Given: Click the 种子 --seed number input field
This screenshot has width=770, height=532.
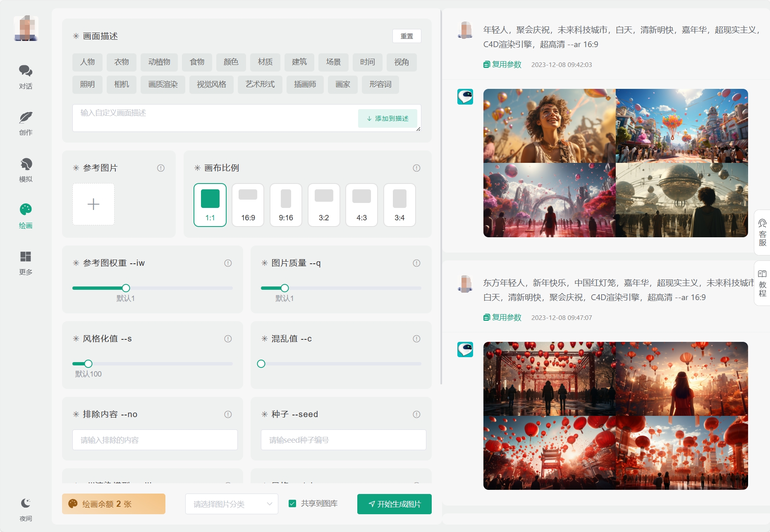Looking at the screenshot, I should click(343, 440).
